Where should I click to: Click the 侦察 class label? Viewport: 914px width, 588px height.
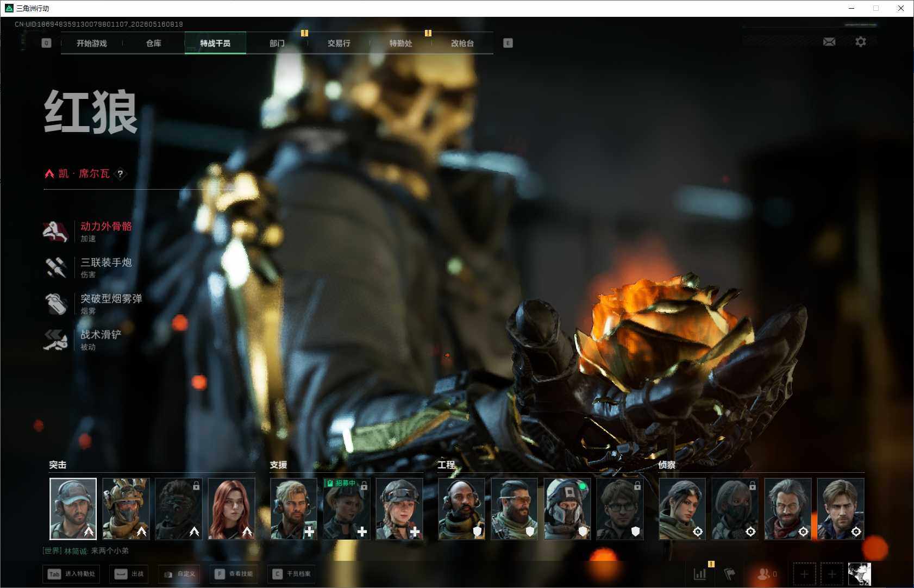click(667, 465)
